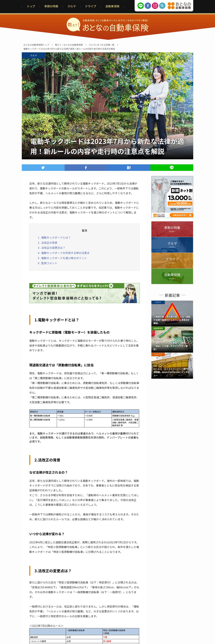
Task: Go to クルマにまつわる記事一覧 breadcrumb
Action: coord(101,45)
